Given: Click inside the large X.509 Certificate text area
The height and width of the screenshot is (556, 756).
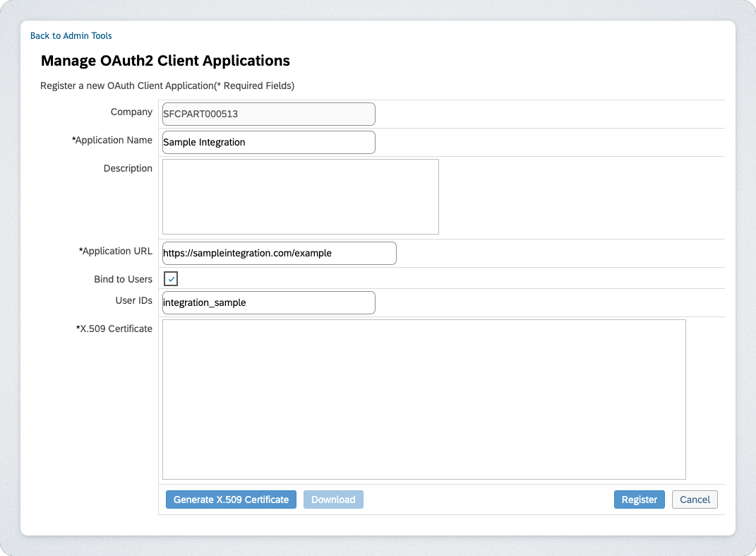Looking at the screenshot, I should 424,399.
